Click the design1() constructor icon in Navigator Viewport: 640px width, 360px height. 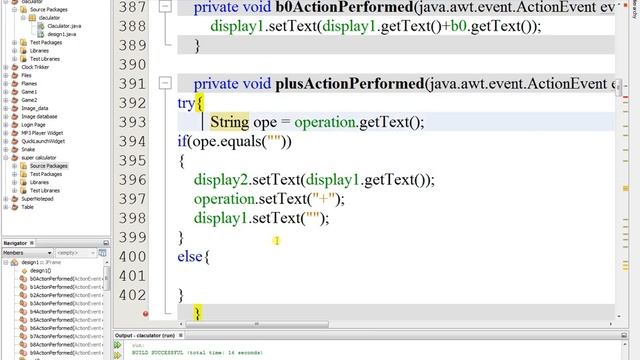click(24, 271)
